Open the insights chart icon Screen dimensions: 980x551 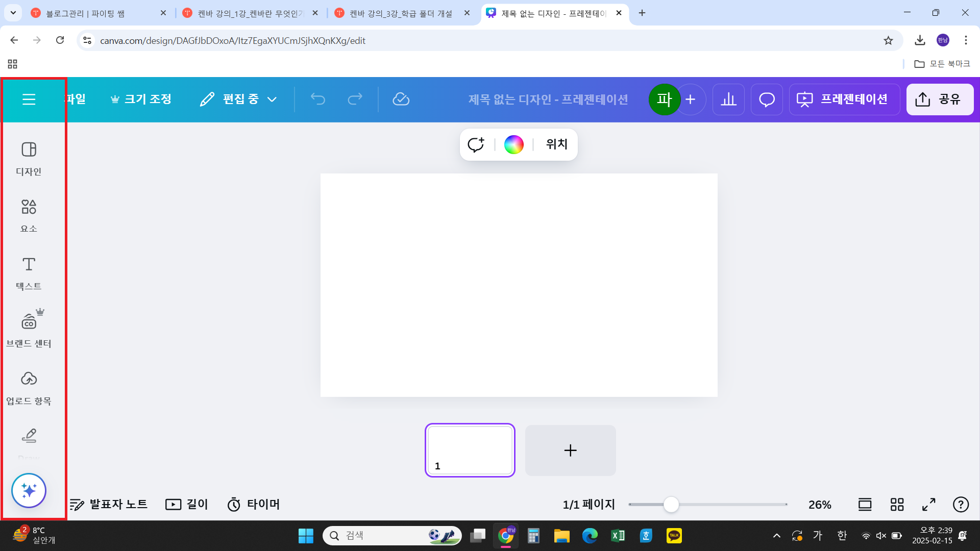pyautogui.click(x=728, y=99)
